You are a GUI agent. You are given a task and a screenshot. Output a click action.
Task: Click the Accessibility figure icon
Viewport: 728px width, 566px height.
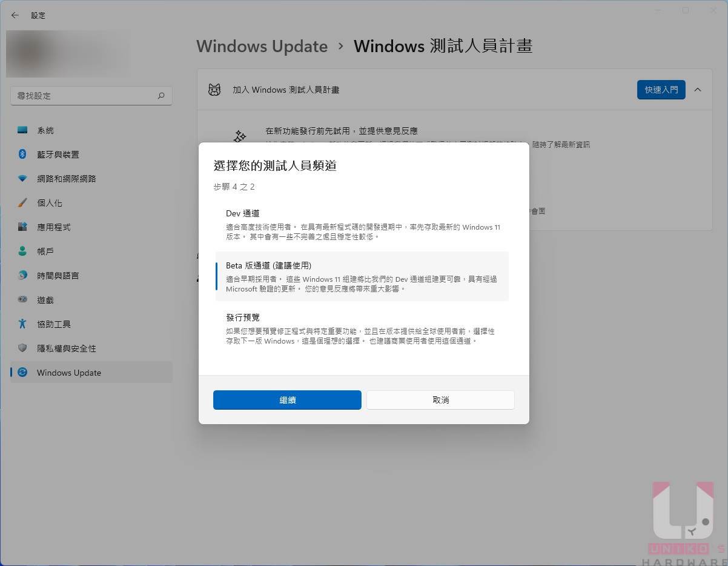click(22, 324)
